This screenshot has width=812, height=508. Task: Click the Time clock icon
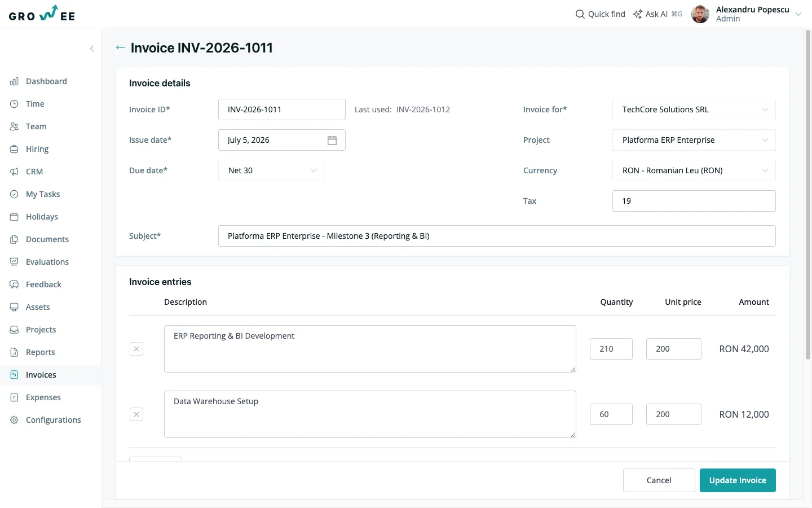click(x=14, y=104)
